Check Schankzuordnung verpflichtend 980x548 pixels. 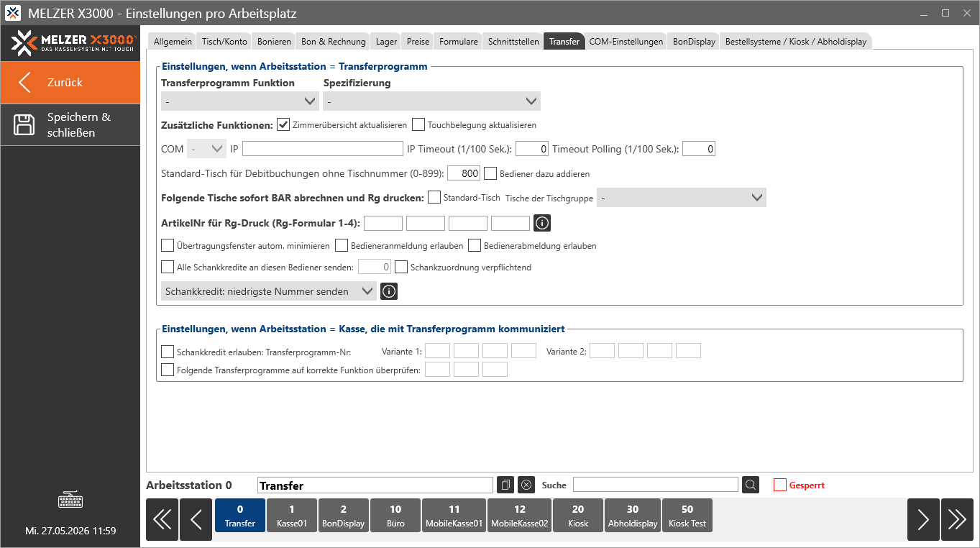(x=401, y=267)
